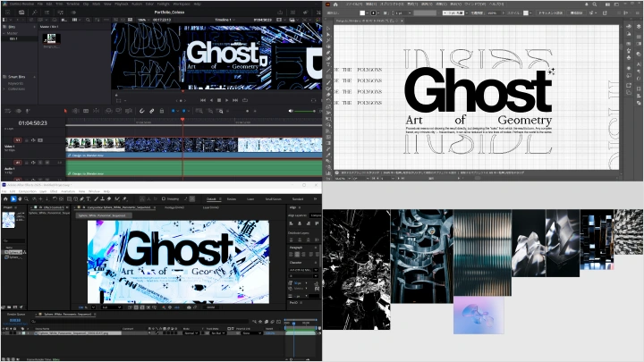
Task: Close the open Illustrator document tab
Action: (x=402, y=21)
